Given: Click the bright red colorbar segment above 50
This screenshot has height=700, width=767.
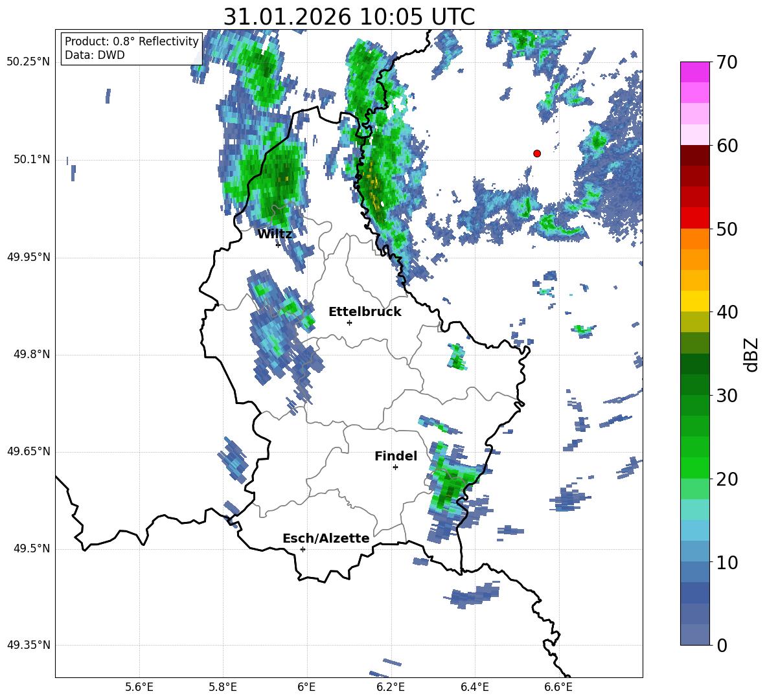Looking at the screenshot, I should pos(694,218).
